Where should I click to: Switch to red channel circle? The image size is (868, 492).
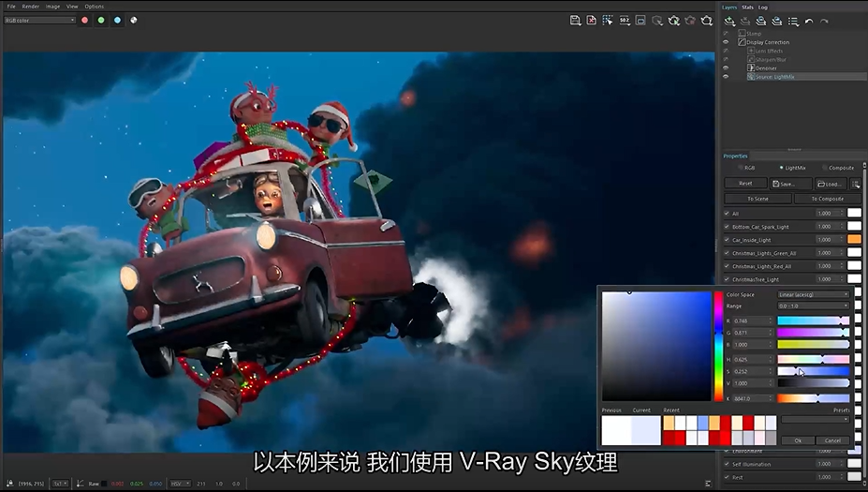(84, 20)
